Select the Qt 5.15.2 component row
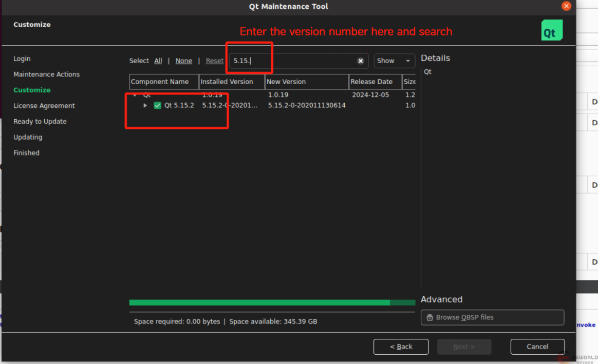 [272, 106]
